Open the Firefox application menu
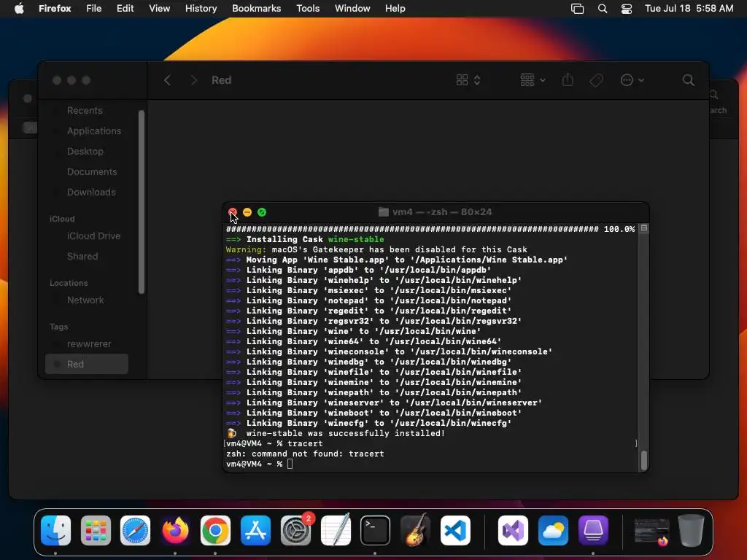 55,8
